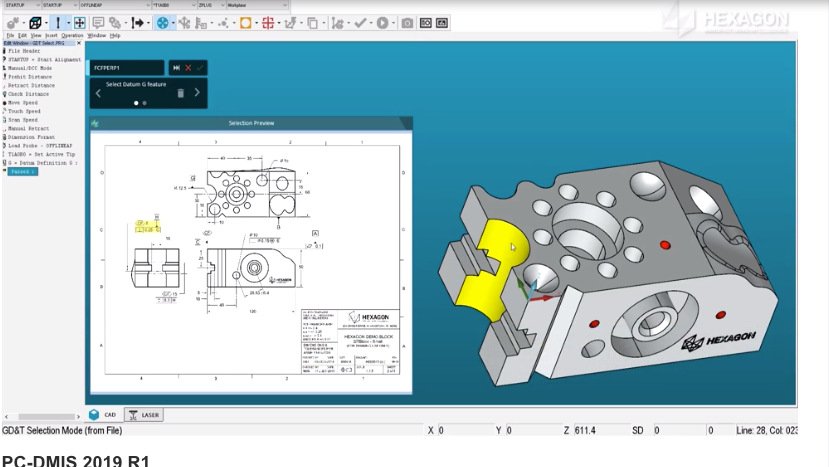The height and width of the screenshot is (467, 829).
Task: Click the move-point arrow toolbar icon
Action: (x=138, y=23)
